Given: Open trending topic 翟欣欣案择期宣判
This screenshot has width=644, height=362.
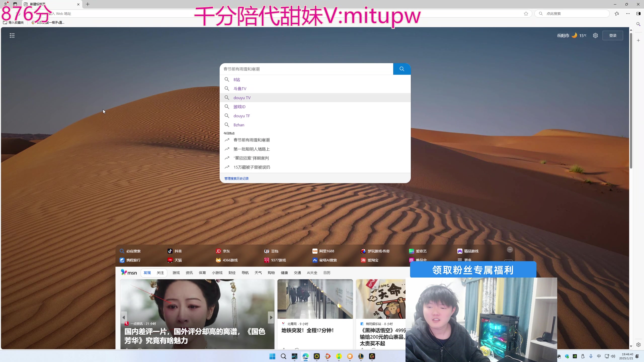Looking at the screenshot, I should point(315,158).
